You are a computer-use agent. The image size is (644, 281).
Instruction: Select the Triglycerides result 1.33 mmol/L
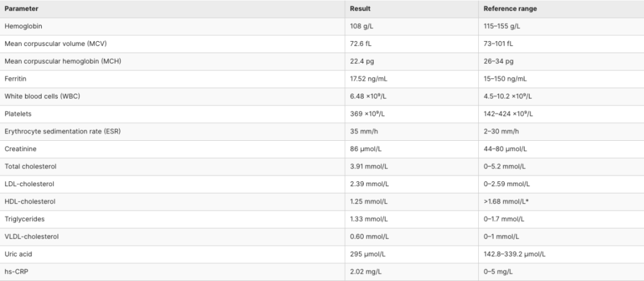click(x=370, y=219)
